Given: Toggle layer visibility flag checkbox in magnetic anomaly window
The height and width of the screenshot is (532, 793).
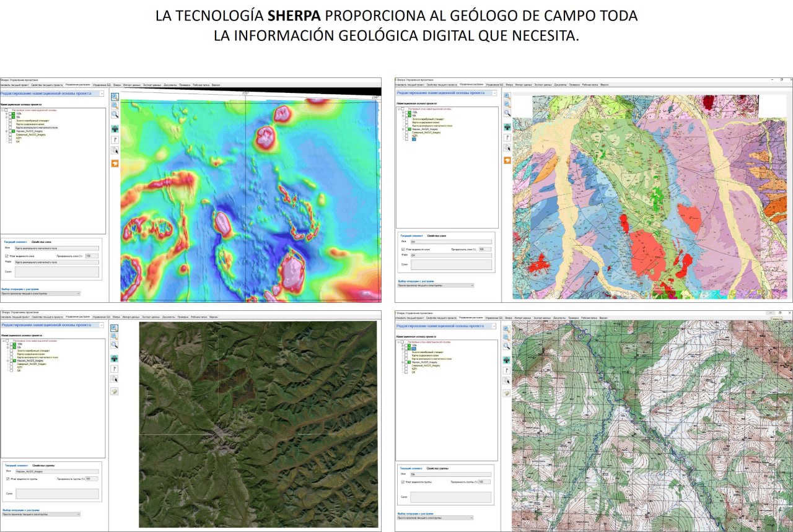Looking at the screenshot, I should coord(7,255).
